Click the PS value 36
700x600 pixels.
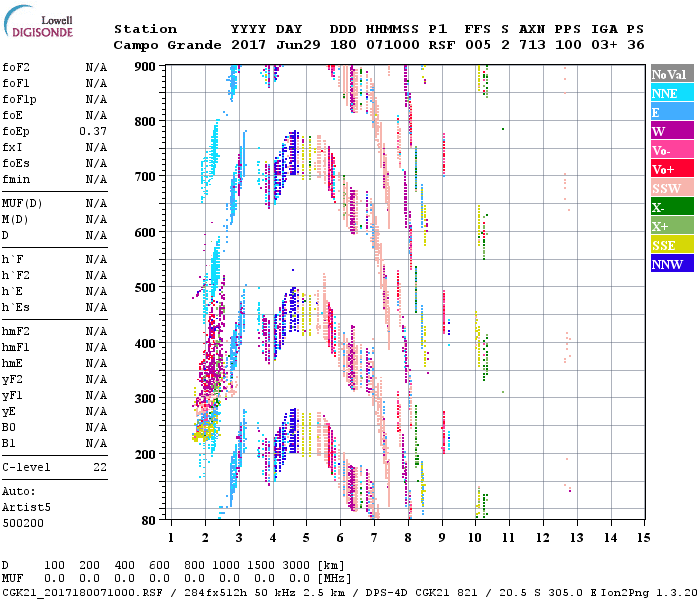coord(635,45)
